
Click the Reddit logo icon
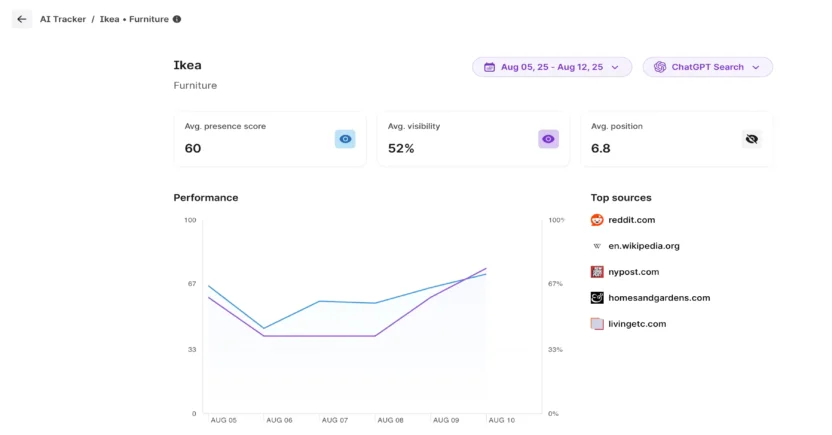coord(597,220)
